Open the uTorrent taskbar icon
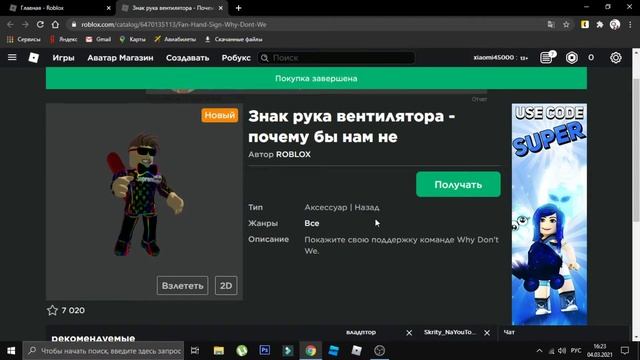Viewport: 640px width, 360px height. tap(242, 351)
